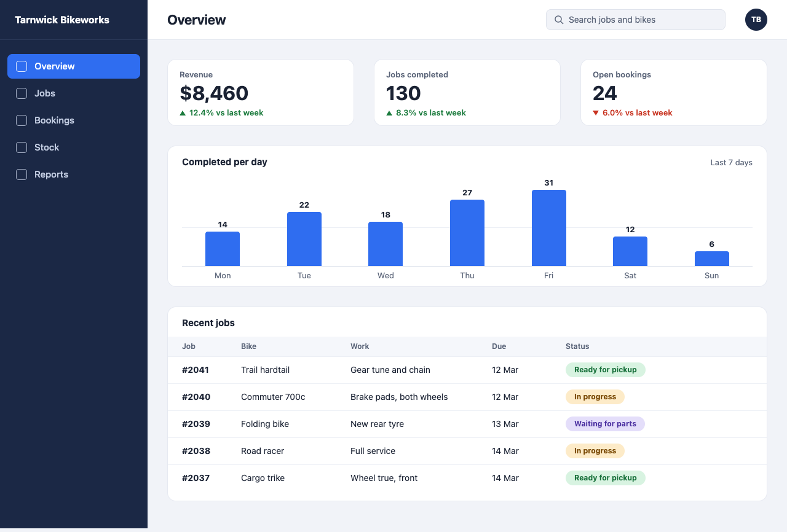Click the Tuesday bar showing 22
787x532 pixels.
[x=304, y=239]
